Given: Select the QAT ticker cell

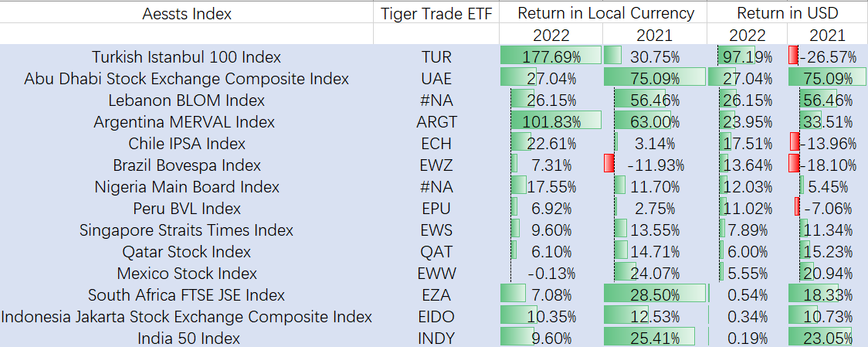Looking at the screenshot, I should 436,252.
